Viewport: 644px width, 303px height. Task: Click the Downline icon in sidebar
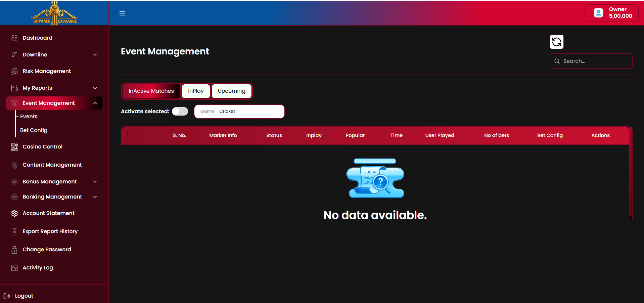(x=14, y=55)
